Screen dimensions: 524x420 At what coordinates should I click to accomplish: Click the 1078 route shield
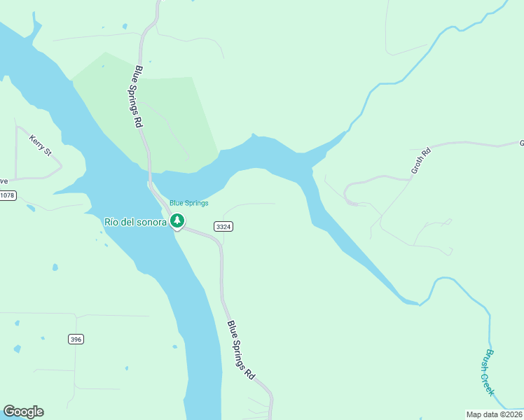[x=7, y=195]
